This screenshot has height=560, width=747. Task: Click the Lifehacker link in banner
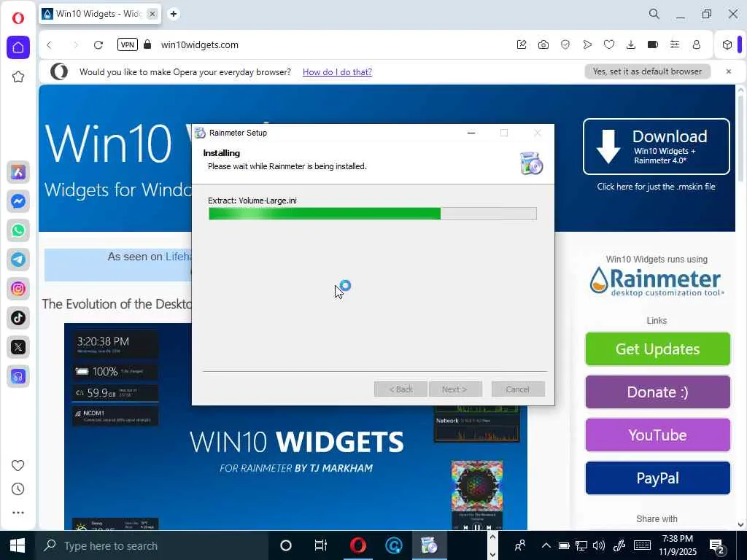coord(178,257)
